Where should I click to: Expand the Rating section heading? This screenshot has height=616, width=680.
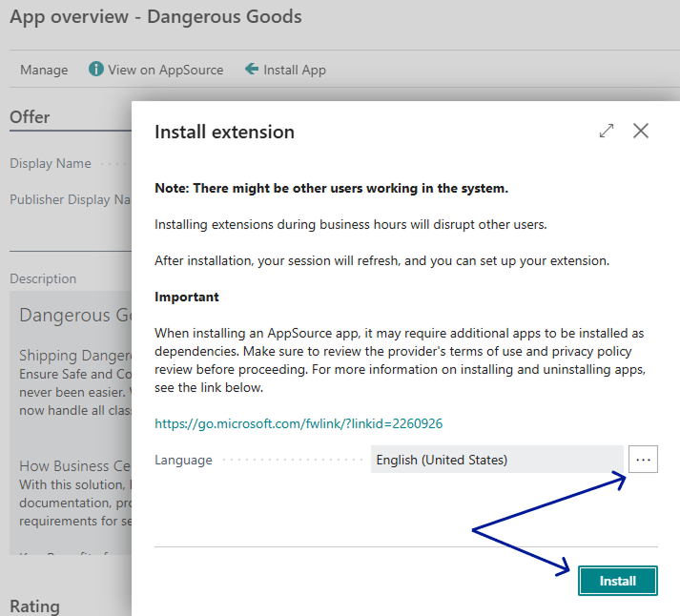34,606
